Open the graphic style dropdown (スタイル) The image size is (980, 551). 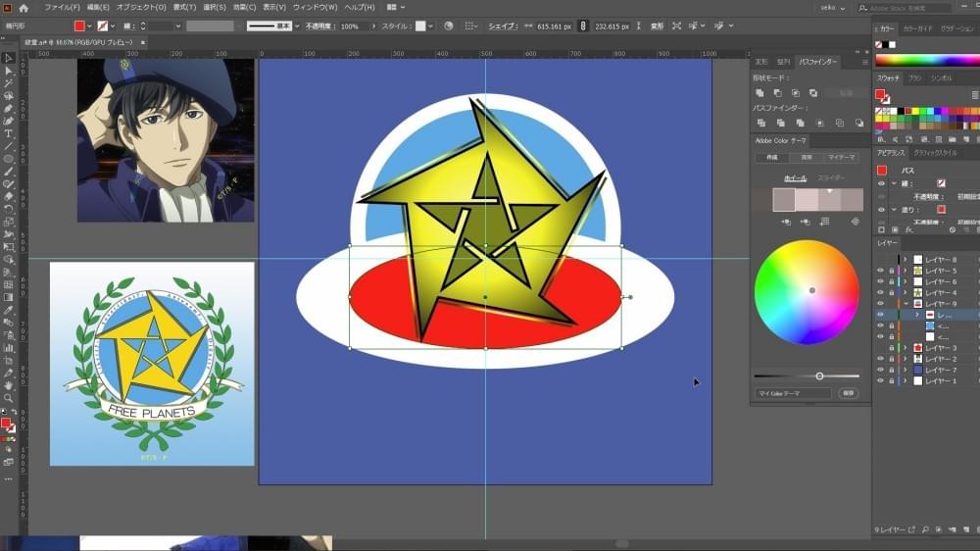pyautogui.click(x=430, y=26)
